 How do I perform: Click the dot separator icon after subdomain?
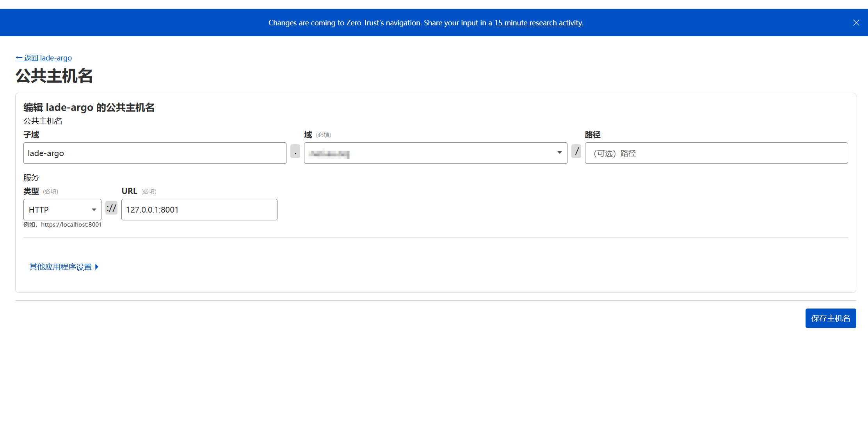click(x=295, y=152)
